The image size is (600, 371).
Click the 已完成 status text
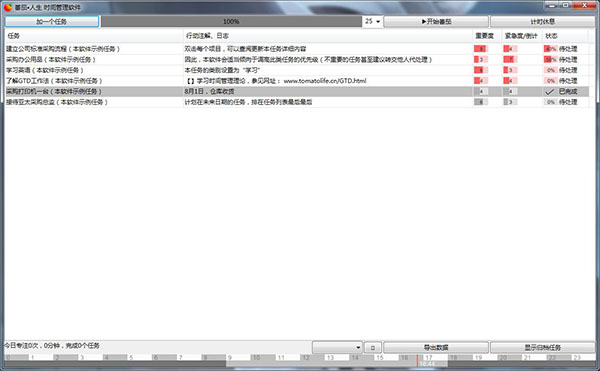568,92
